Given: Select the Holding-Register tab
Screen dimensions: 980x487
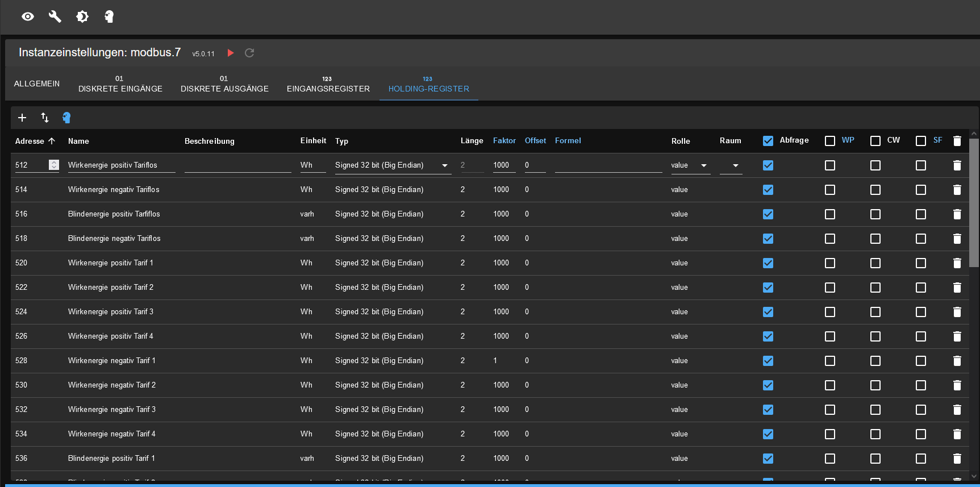Looking at the screenshot, I should tap(429, 84).
